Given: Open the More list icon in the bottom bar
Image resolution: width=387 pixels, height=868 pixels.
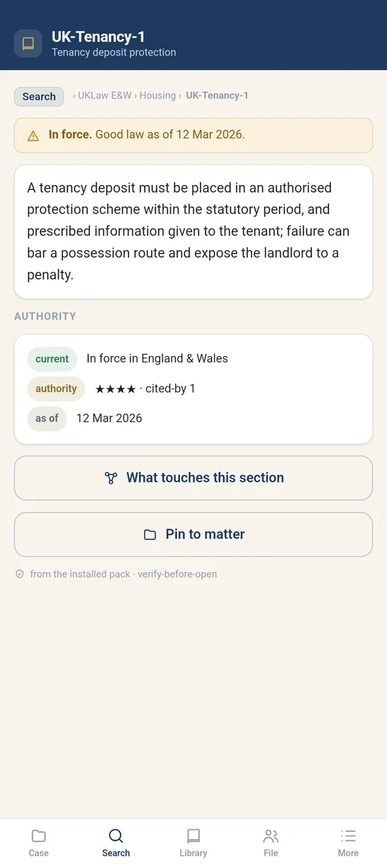Looking at the screenshot, I should (348, 836).
